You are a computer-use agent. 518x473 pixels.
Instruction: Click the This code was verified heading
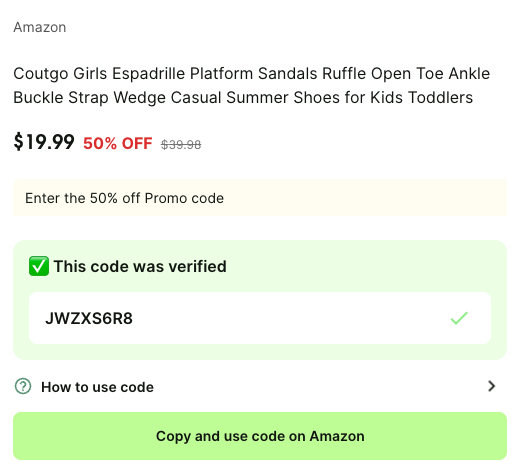[140, 266]
